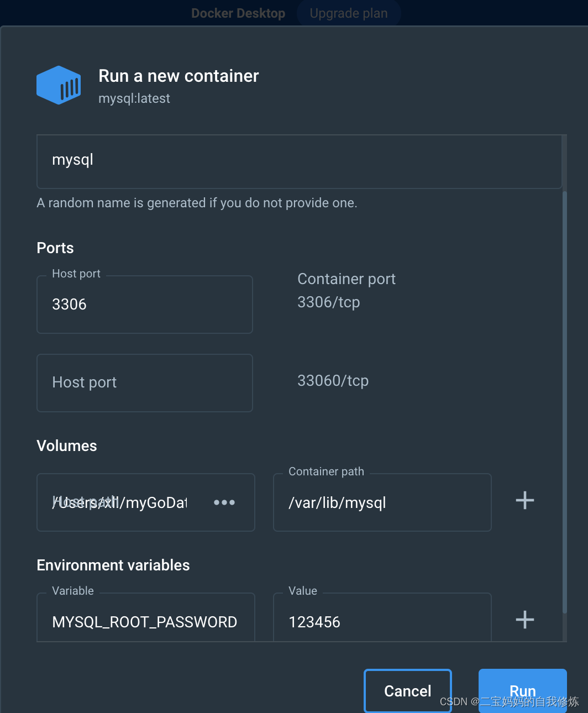Click the plus icon to add an environment variable
Image resolution: width=588 pixels, height=713 pixels.
pyautogui.click(x=524, y=620)
